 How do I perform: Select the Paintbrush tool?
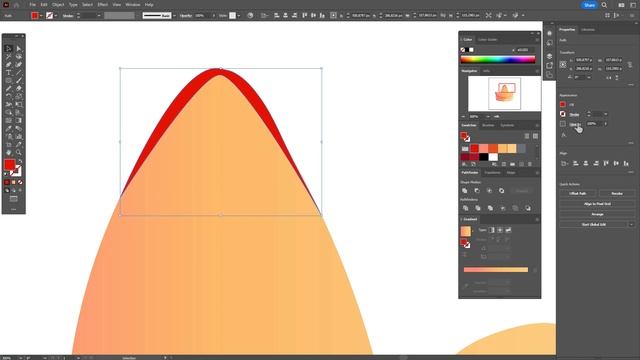pyautogui.click(x=19, y=80)
